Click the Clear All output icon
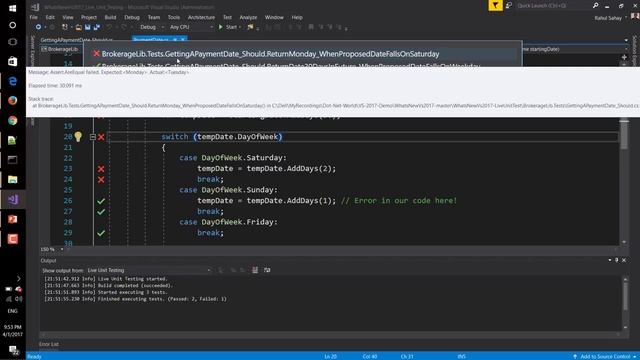Image resolution: width=640 pixels, height=360 pixels. pos(255,270)
